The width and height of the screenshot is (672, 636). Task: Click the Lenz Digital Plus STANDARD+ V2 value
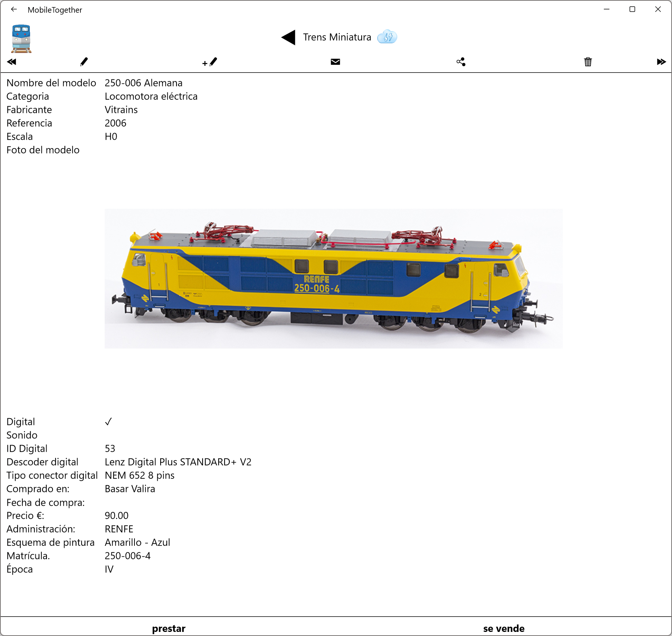(178, 462)
